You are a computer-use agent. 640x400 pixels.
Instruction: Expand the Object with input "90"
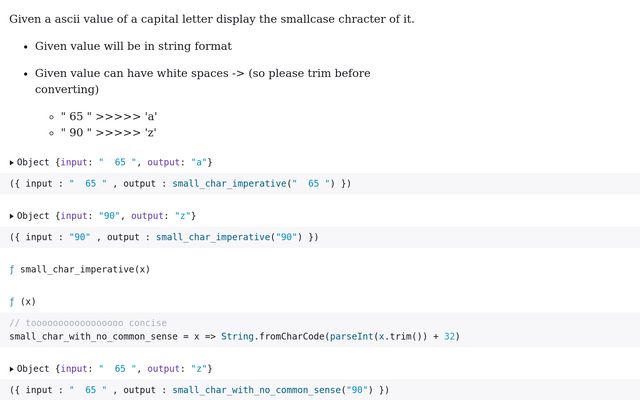[12, 216]
